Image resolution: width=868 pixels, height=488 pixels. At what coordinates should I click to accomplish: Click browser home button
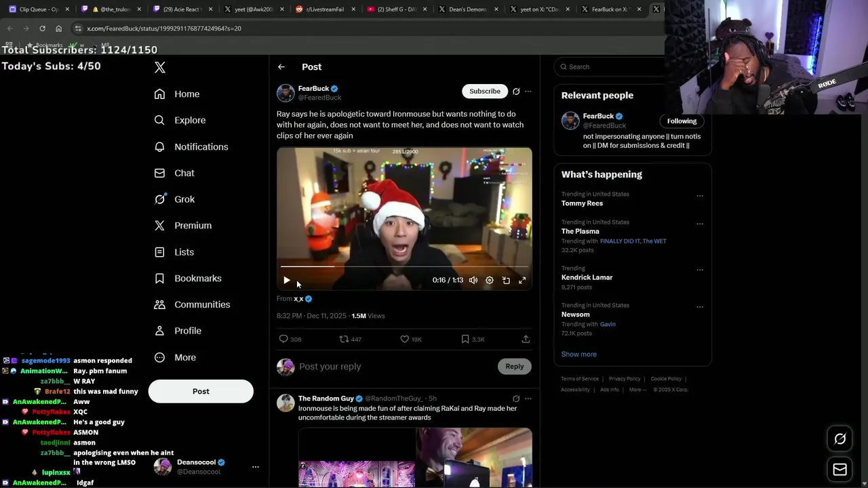[58, 28]
